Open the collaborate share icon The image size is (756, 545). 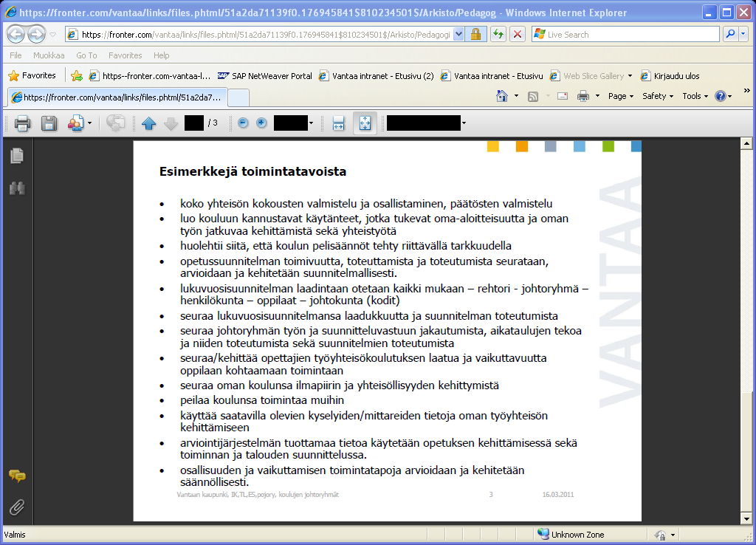75,123
